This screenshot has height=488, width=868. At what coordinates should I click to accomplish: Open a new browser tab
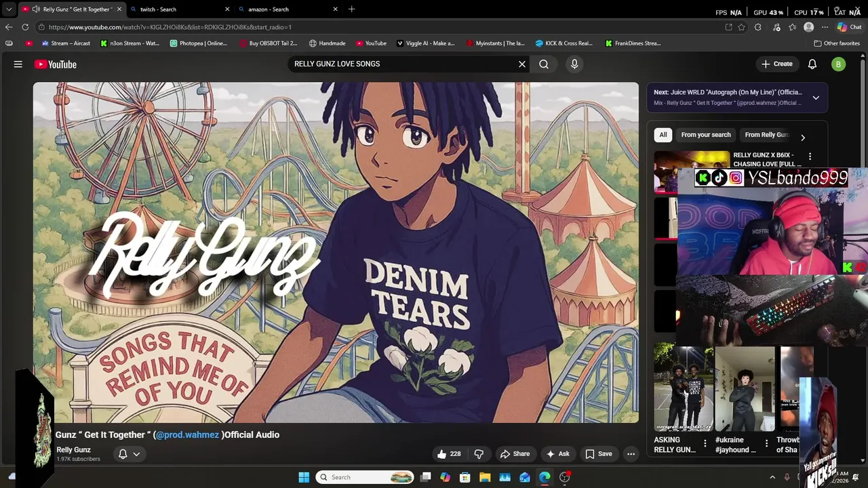(351, 9)
